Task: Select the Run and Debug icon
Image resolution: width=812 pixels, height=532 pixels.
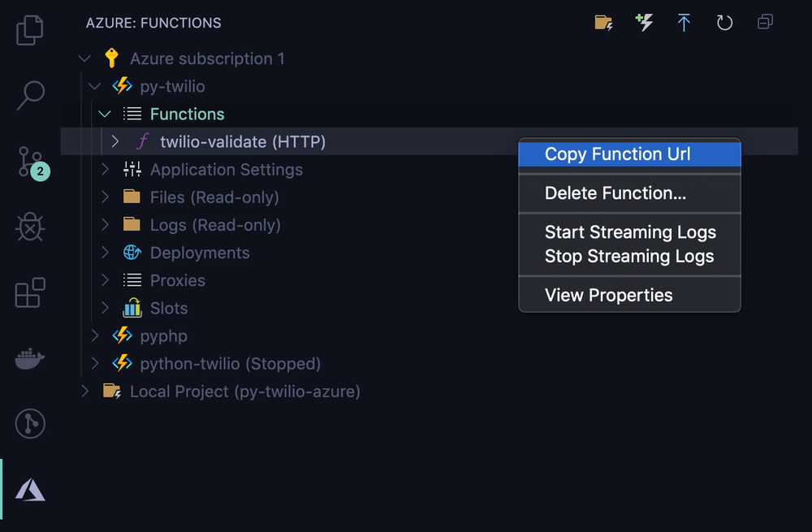Action: 29,227
